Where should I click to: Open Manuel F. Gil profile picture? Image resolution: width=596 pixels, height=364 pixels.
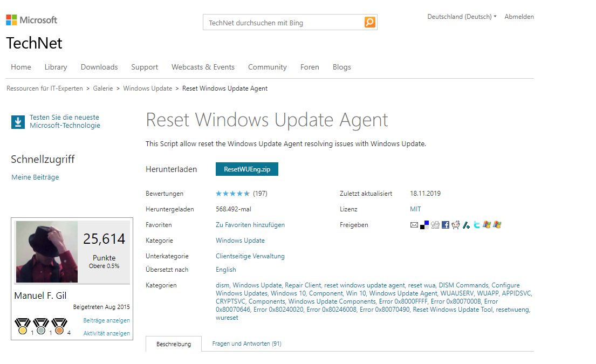(47, 252)
